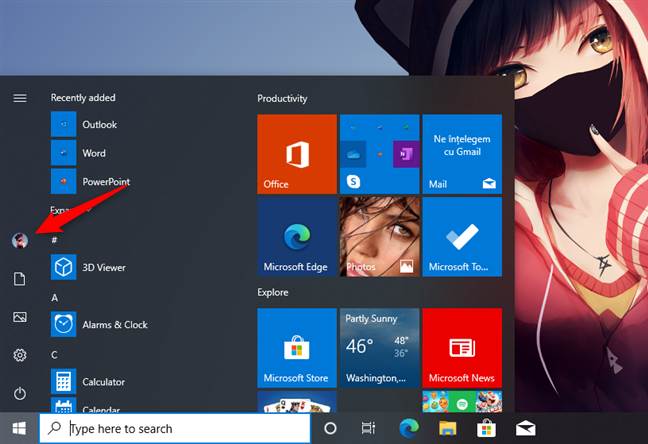Jump to the A letter group
Image resolution: width=648 pixels, height=444 pixels.
[x=55, y=297]
